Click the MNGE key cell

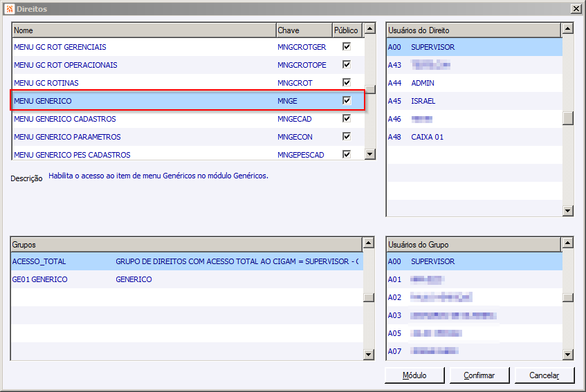pyautogui.click(x=287, y=101)
